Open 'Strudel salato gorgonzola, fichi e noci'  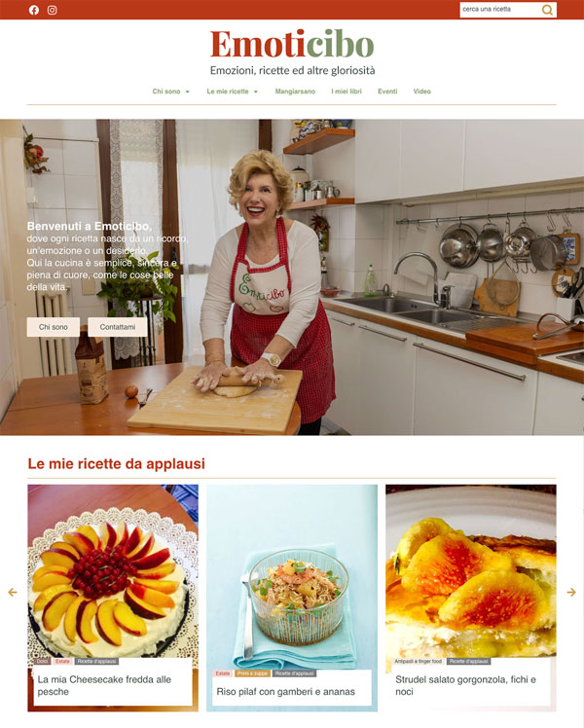click(465, 685)
